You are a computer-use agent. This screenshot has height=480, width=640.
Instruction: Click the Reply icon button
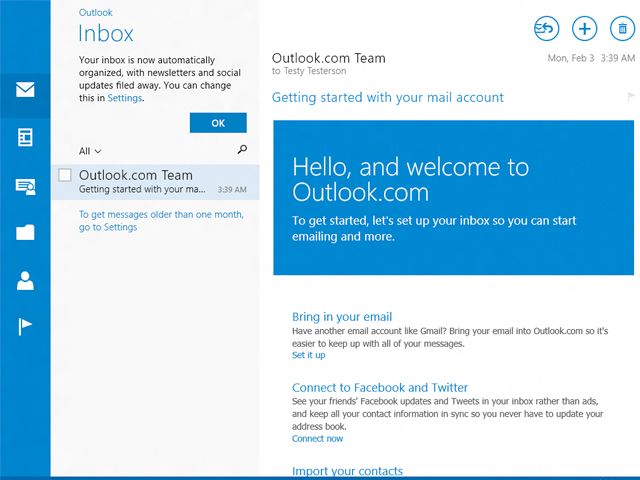point(546,29)
